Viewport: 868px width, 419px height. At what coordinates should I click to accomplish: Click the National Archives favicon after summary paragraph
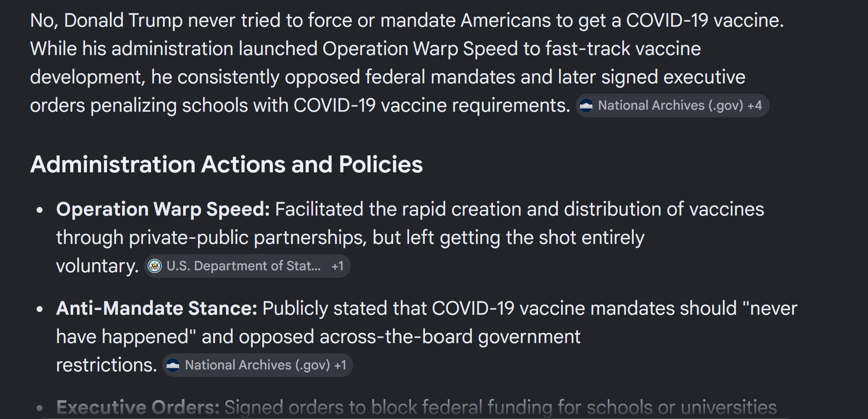[x=586, y=105]
